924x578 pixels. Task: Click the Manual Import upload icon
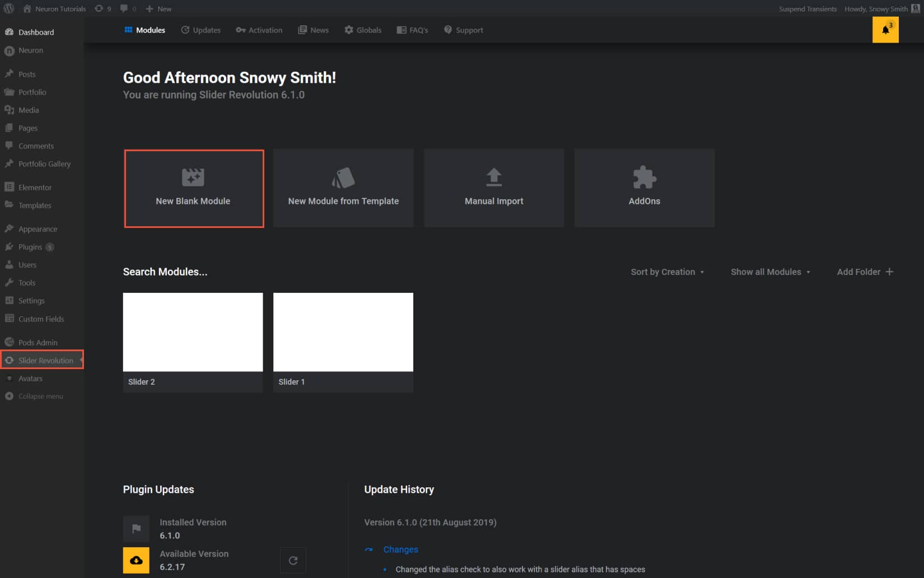point(493,176)
